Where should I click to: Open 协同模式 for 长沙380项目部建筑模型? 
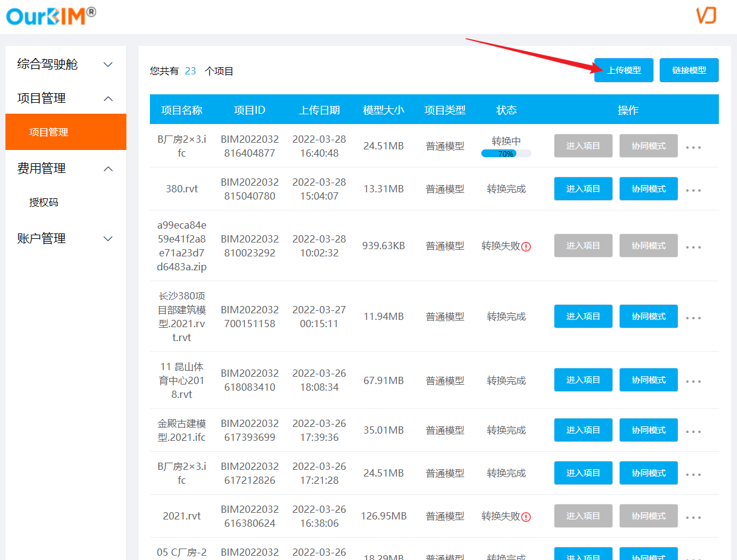pyautogui.click(x=649, y=316)
